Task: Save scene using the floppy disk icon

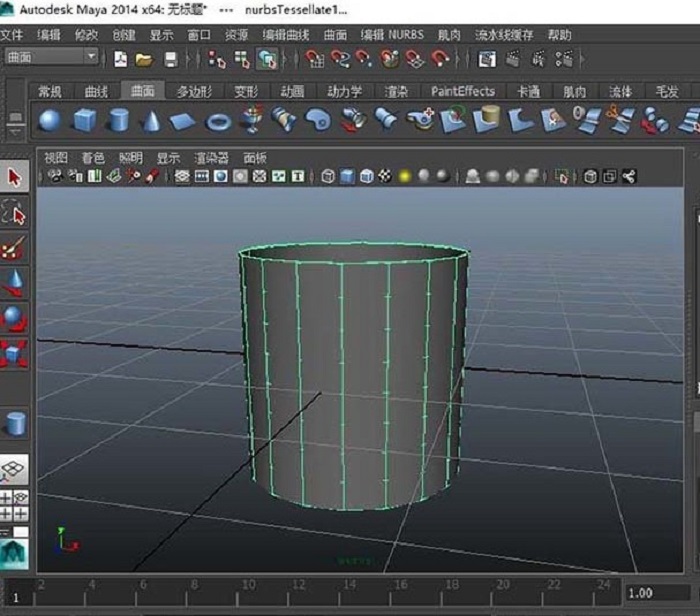Action: 171,59
